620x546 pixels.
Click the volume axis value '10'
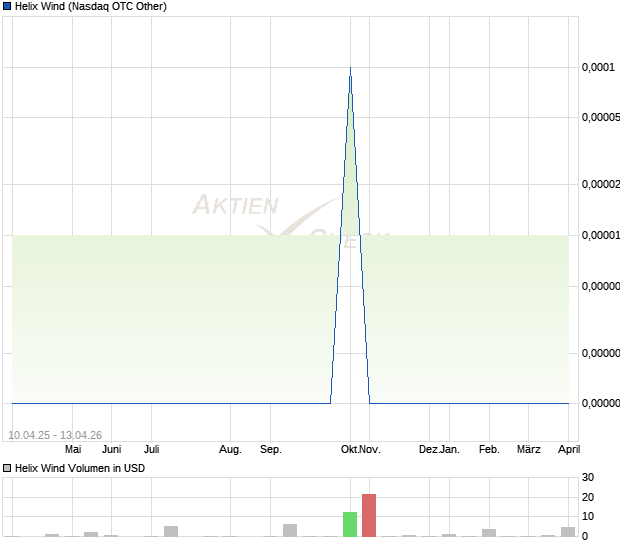[588, 516]
